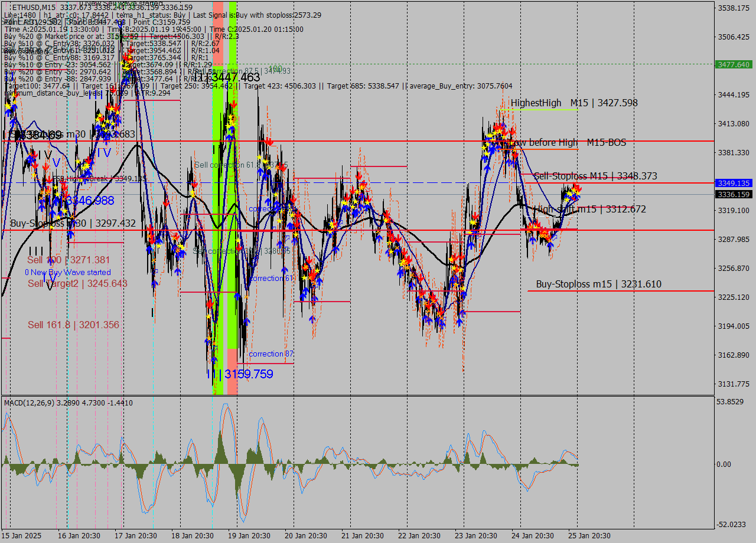
Task: Click the black 3336.159 current price tag
Action: click(733, 194)
